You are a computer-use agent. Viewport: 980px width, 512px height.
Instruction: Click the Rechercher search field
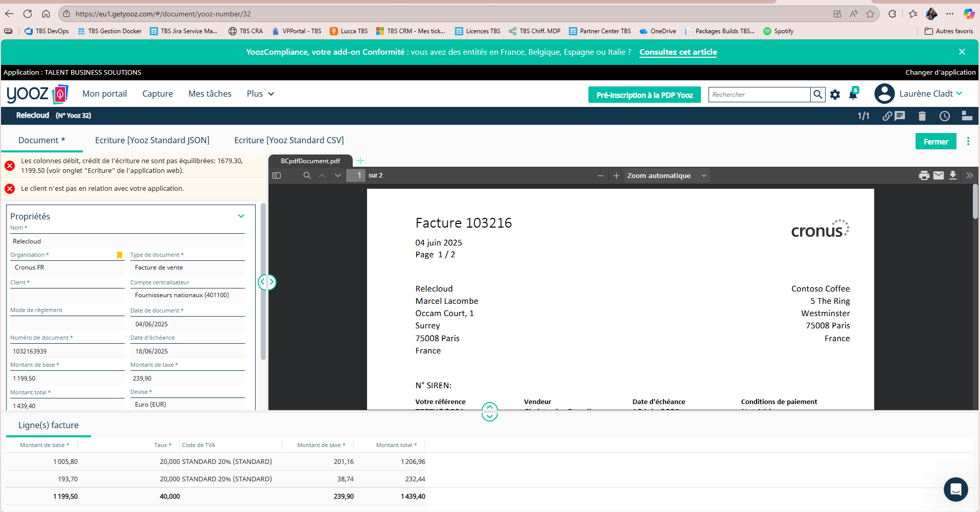[759, 95]
